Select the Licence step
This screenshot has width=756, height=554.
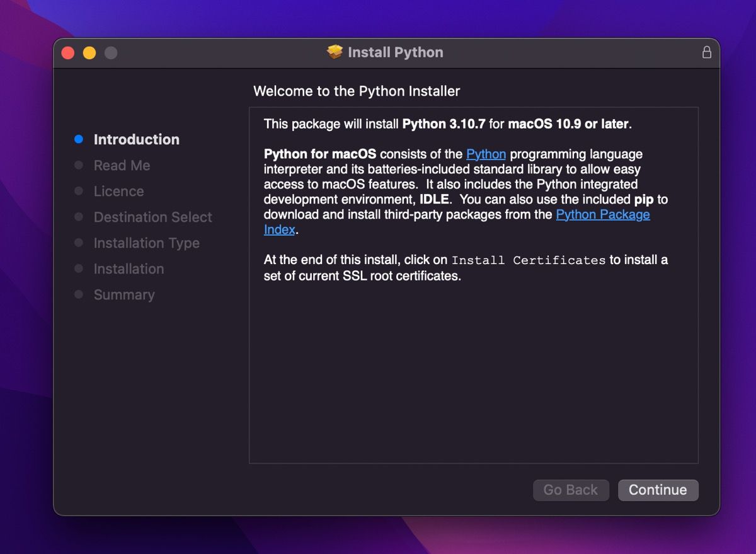[x=118, y=191]
